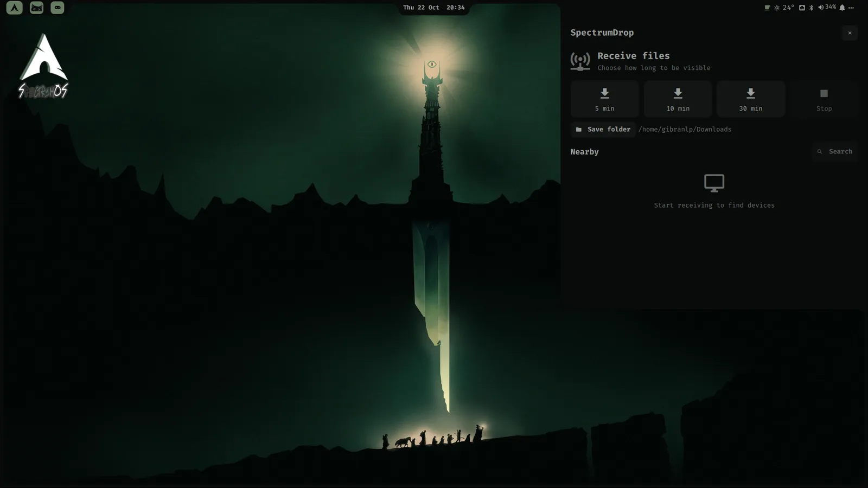Open the Arch logo launcher in top bar
Screen dimensions: 868x488
[x=15, y=8]
